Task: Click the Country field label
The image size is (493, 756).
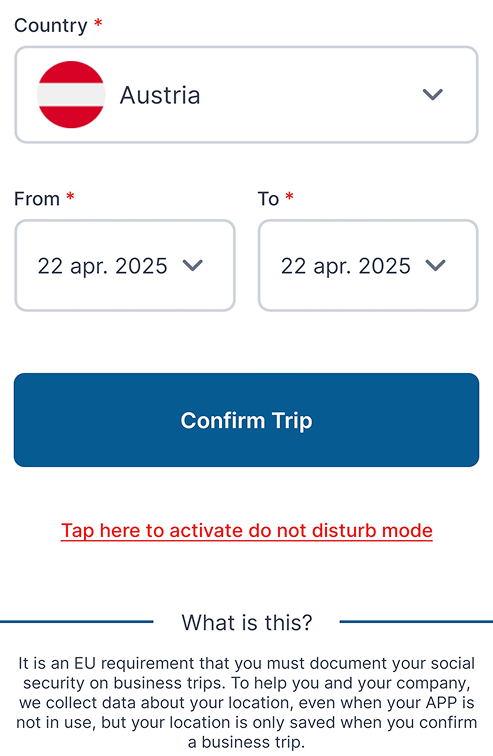Action: pyautogui.click(x=51, y=26)
